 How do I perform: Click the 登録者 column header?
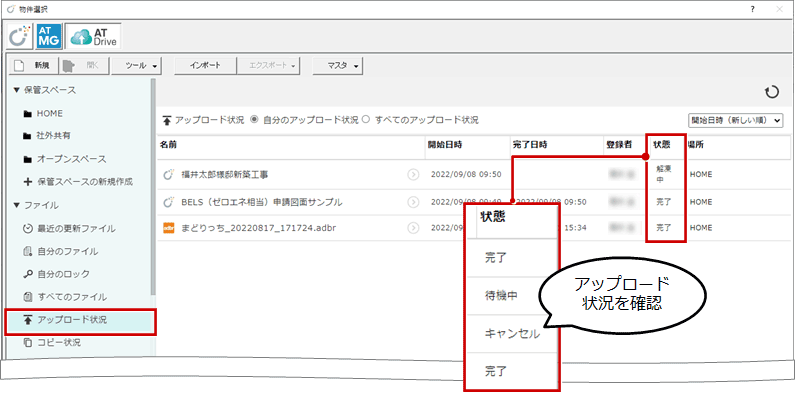click(619, 145)
